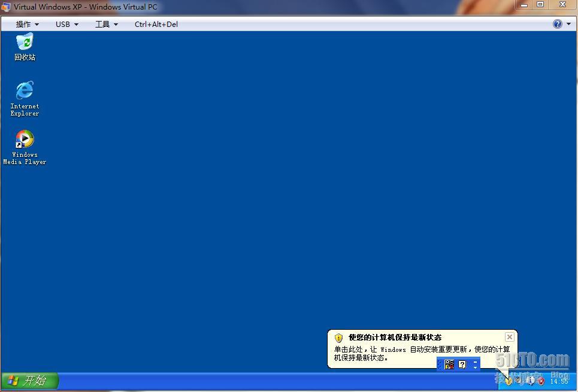Click the blue help question mark icon
This screenshot has width=578, height=392.
pyautogui.click(x=558, y=24)
